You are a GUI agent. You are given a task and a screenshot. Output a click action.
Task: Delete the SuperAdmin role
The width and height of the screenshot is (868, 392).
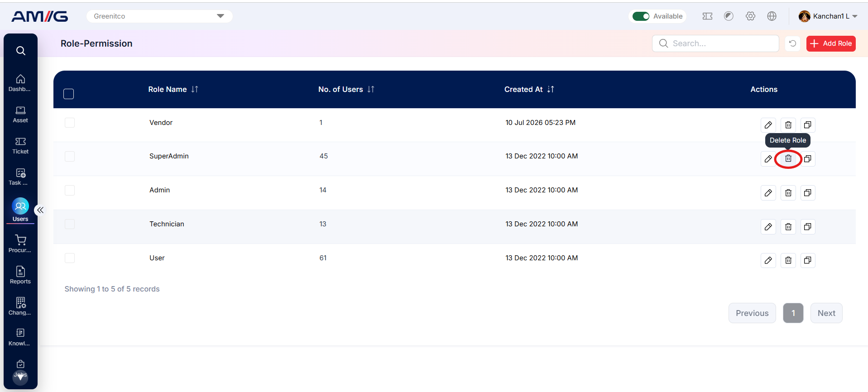[788, 159]
